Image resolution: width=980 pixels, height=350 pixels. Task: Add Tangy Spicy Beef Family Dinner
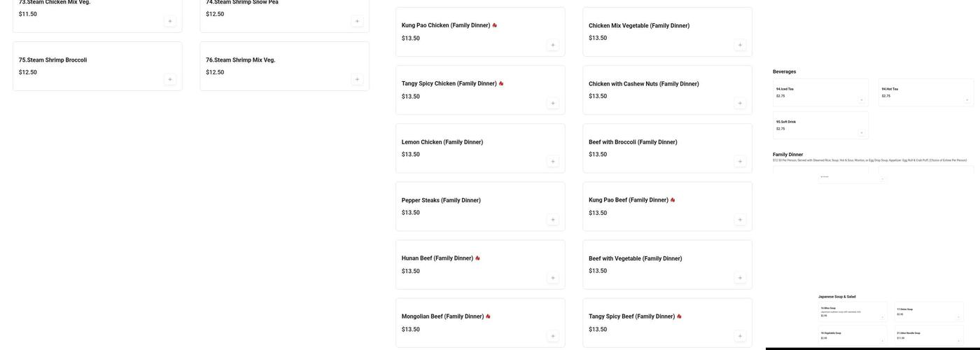click(740, 336)
